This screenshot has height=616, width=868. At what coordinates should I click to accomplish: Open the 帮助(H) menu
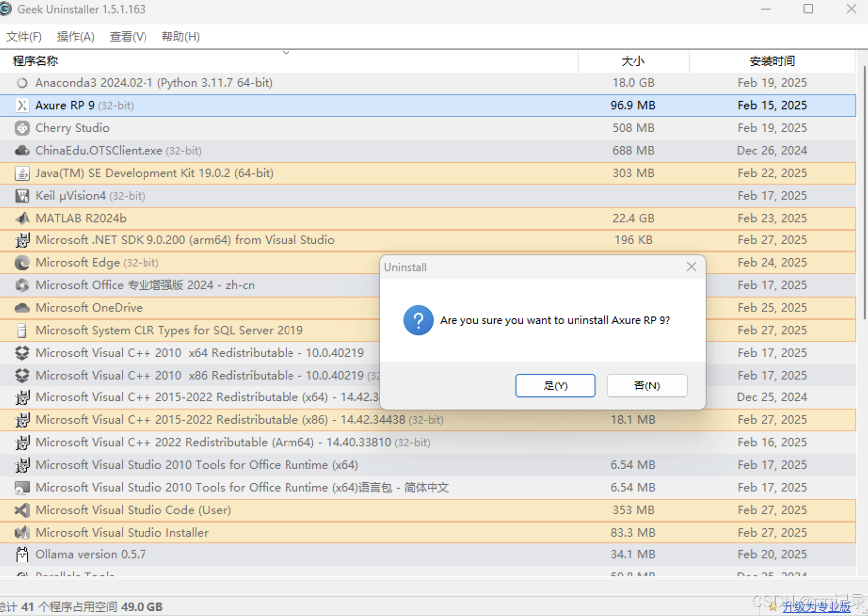click(x=181, y=36)
